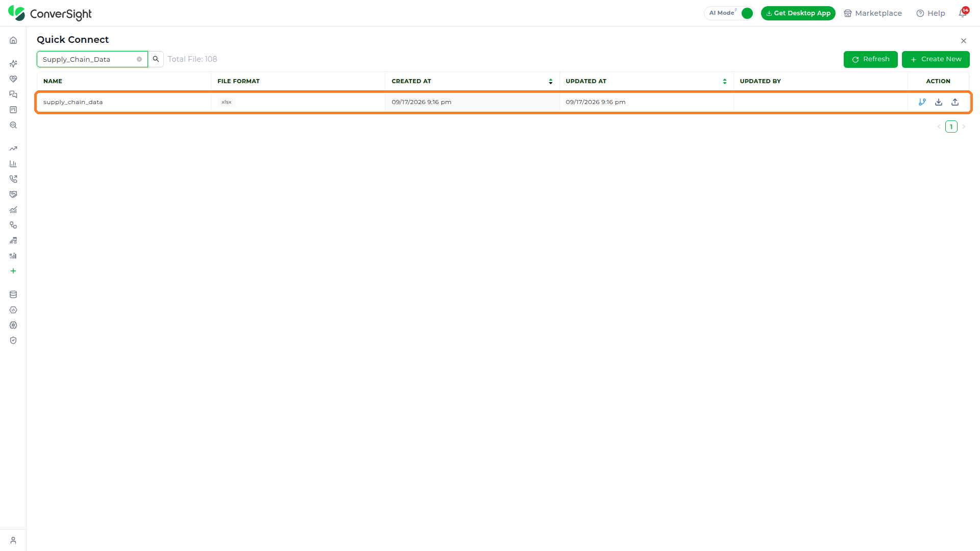Image resolution: width=980 pixels, height=551 pixels.
Task: Open the user profile icon at sidebar bottom
Action: (13, 540)
